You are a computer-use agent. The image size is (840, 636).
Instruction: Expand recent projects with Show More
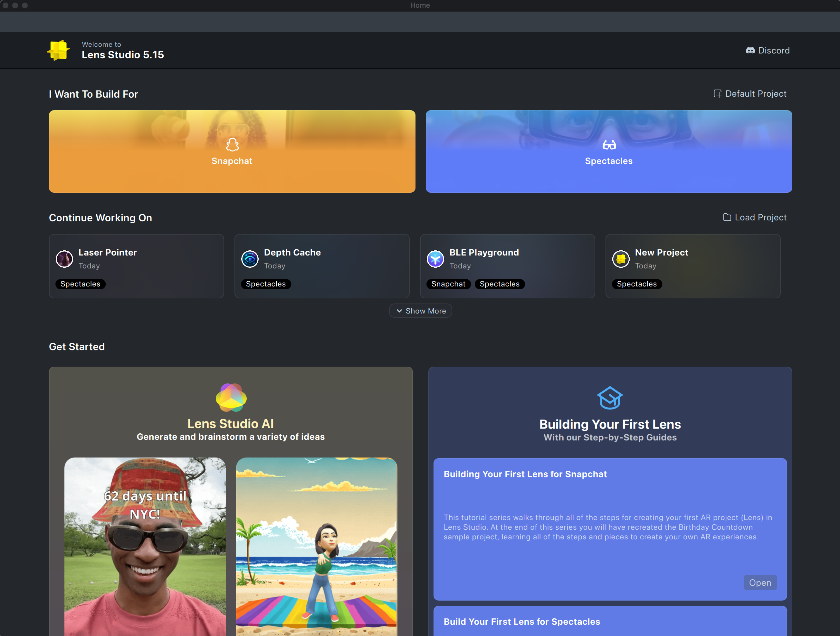click(420, 311)
